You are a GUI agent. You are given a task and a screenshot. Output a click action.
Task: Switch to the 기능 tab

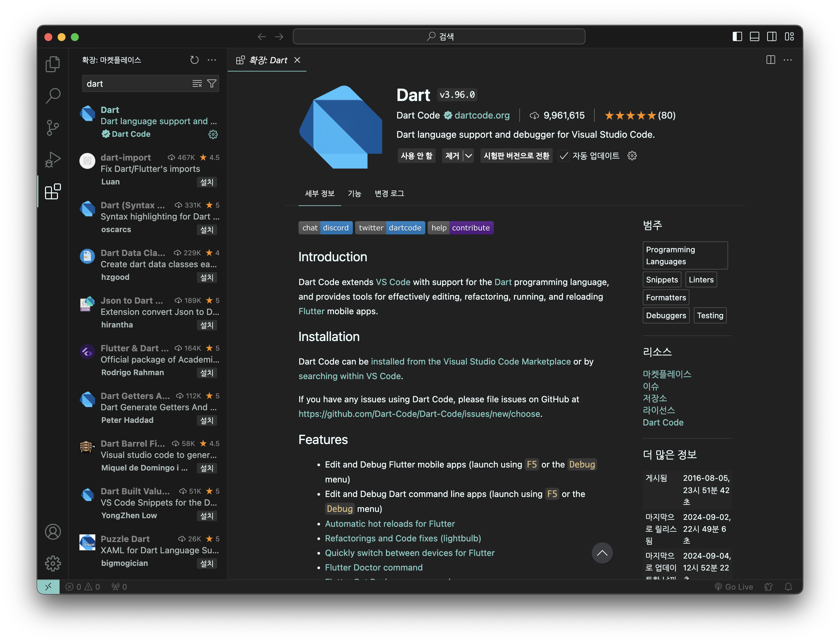(x=354, y=194)
